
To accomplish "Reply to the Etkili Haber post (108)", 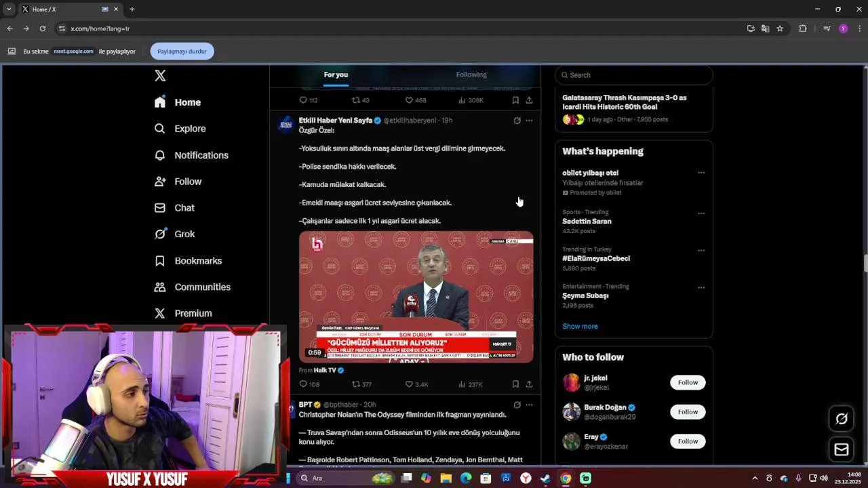I will coord(309,384).
